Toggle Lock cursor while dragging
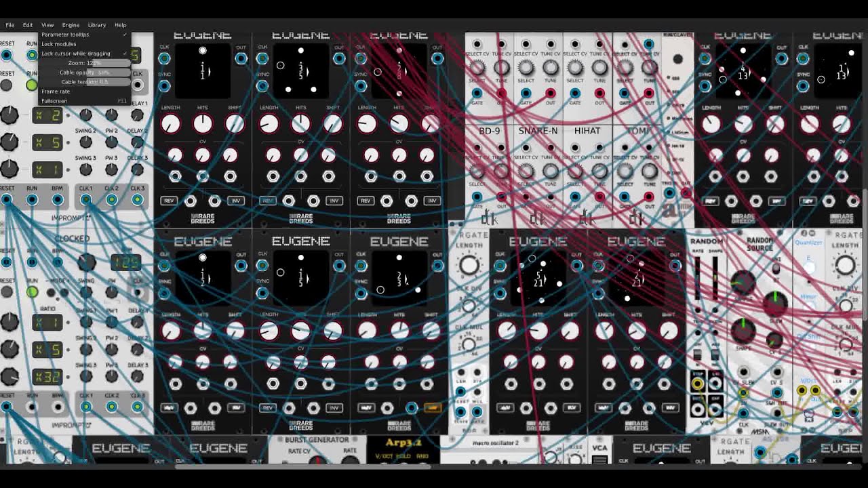 (84, 54)
